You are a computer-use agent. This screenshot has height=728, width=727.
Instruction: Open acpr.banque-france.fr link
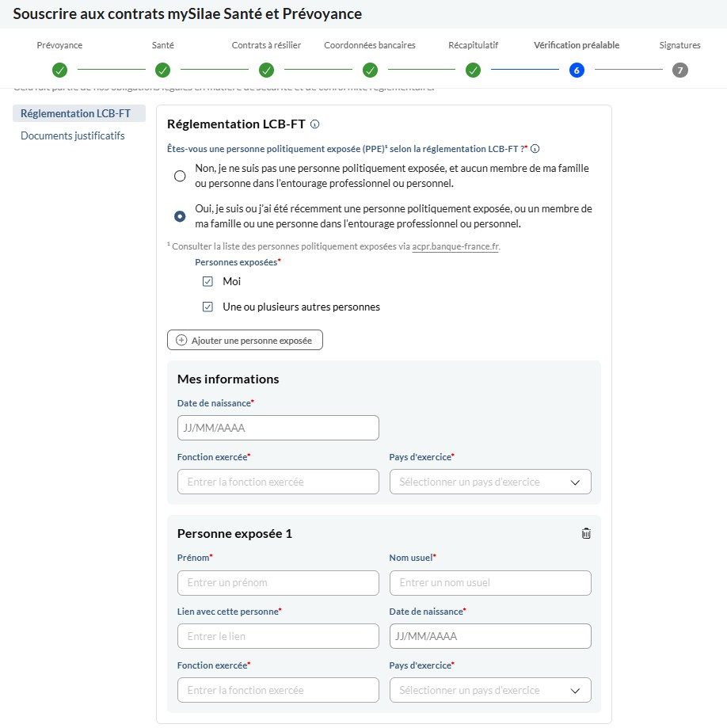(x=455, y=246)
